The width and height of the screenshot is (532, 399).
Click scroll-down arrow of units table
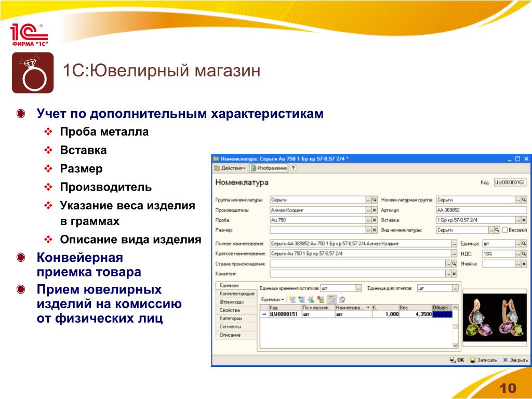[x=455, y=345]
